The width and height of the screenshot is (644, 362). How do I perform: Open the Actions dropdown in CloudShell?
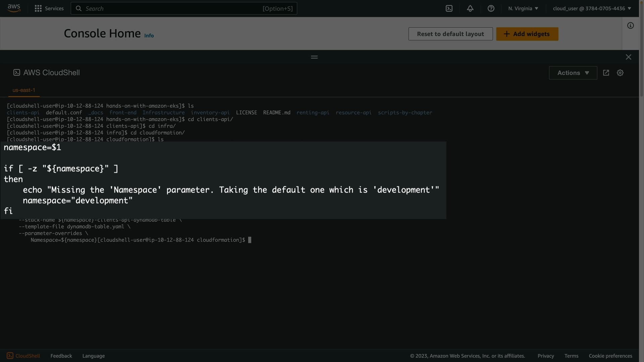[573, 73]
